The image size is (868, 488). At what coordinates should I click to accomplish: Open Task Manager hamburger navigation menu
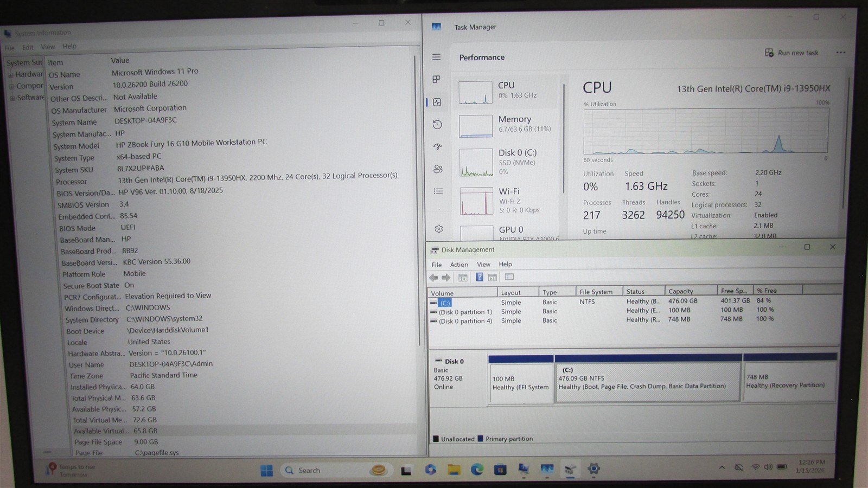(436, 57)
